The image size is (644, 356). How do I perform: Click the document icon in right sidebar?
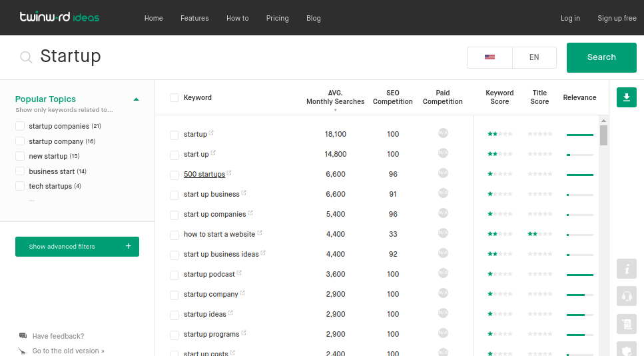[x=626, y=324]
